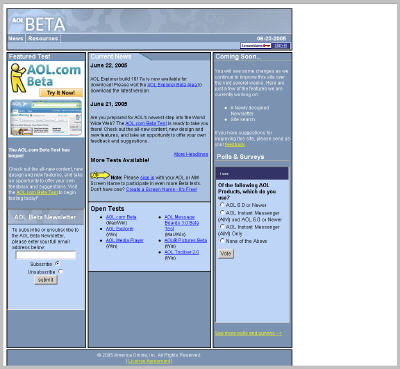Click the Vote button

226,254
